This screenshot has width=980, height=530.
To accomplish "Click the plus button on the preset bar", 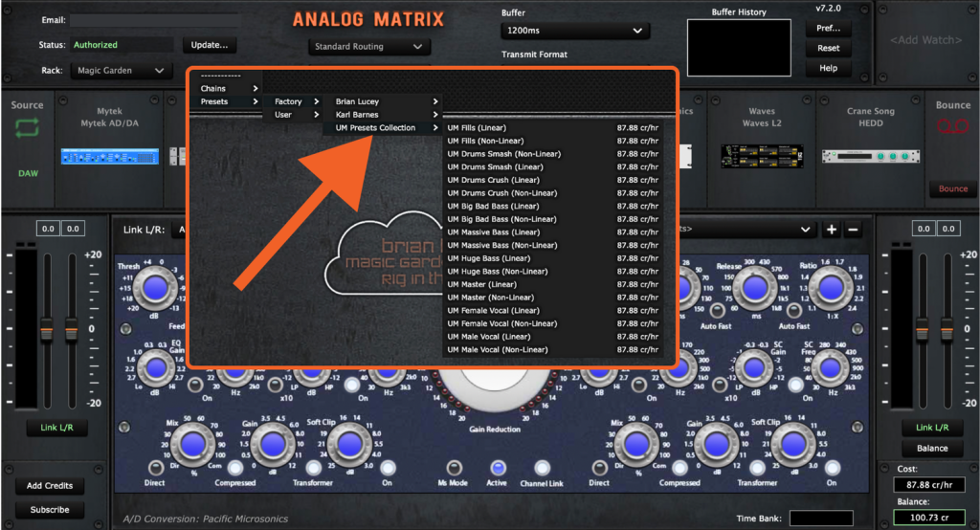I will pos(832,230).
